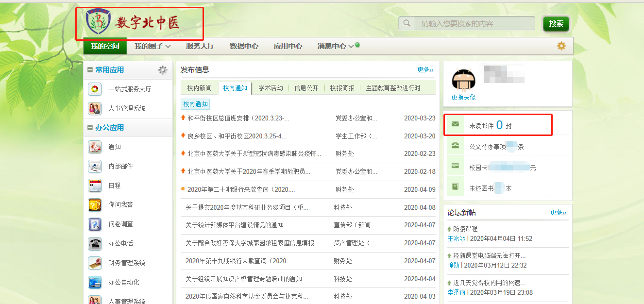Click the gear icon beside 常用应用

[163, 70]
